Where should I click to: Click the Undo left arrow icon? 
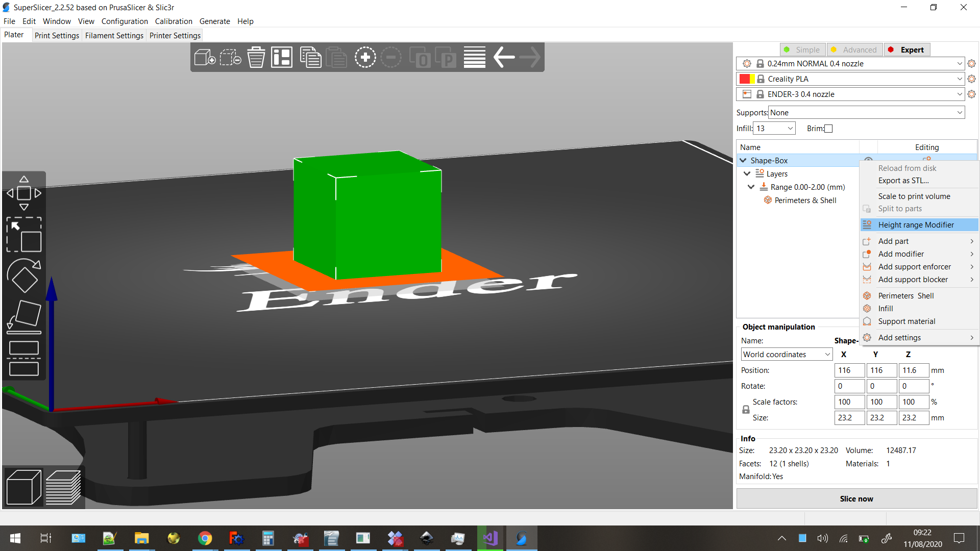[x=504, y=57]
